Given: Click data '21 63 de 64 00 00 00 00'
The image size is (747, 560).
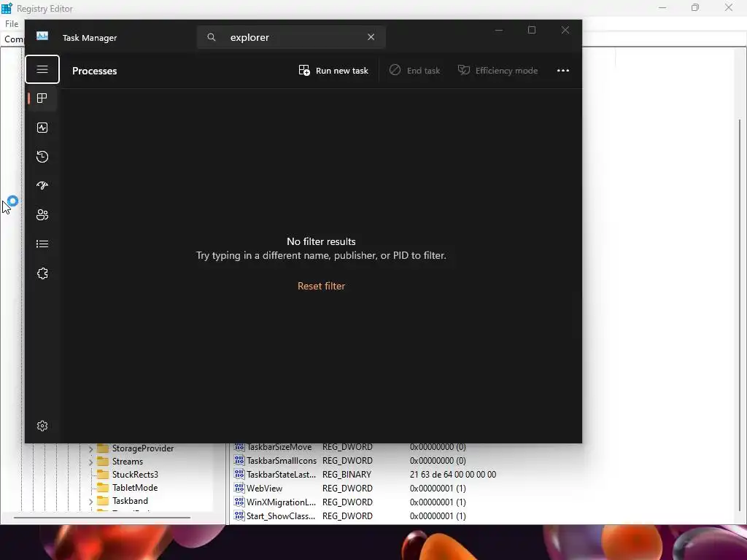Looking at the screenshot, I should tap(453, 474).
